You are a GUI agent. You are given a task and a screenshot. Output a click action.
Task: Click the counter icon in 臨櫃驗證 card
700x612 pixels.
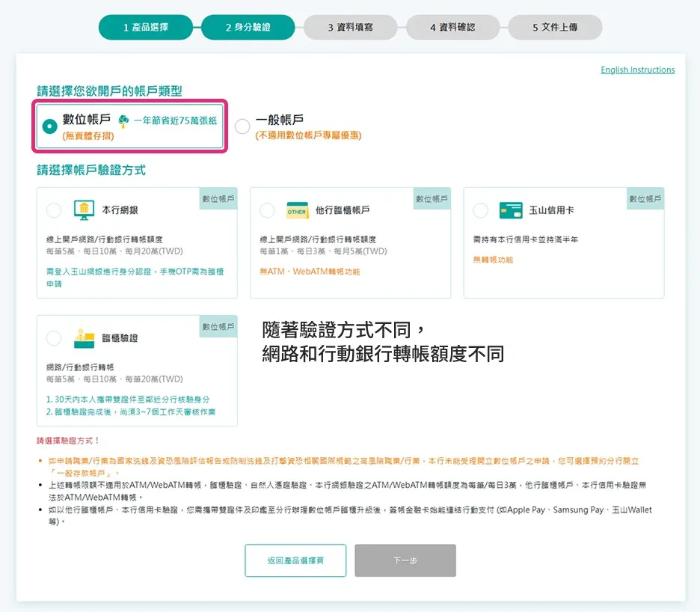pos(85,337)
